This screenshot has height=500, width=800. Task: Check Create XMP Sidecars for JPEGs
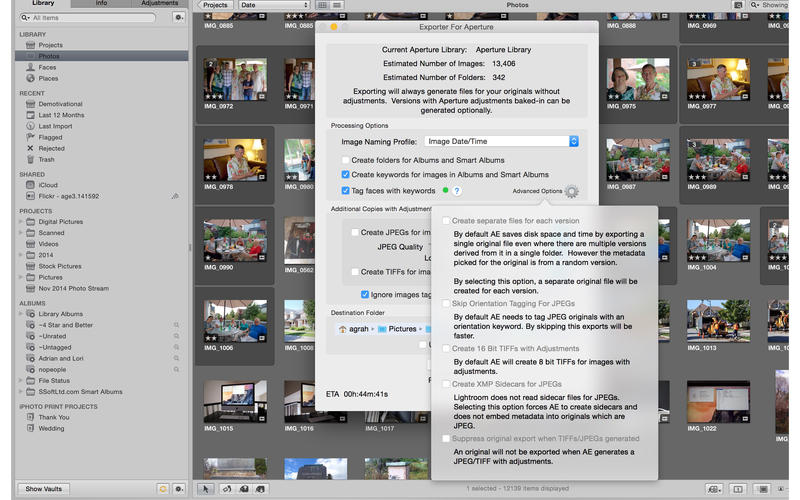446,384
